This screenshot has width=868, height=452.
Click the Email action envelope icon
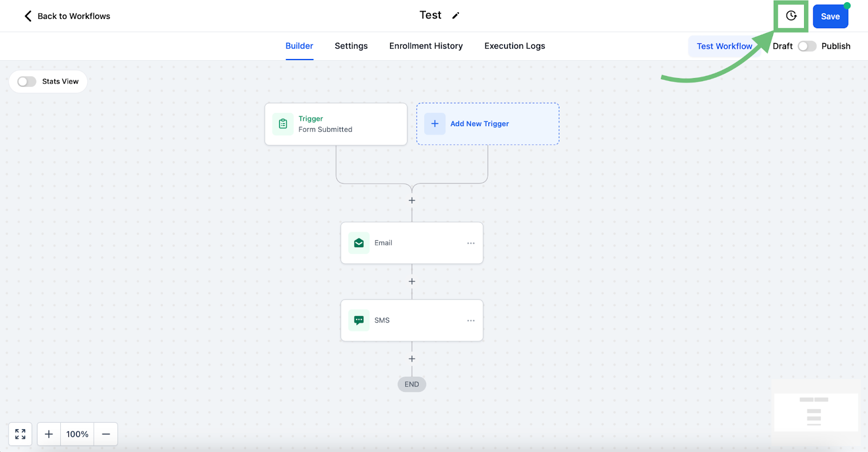[x=359, y=243]
